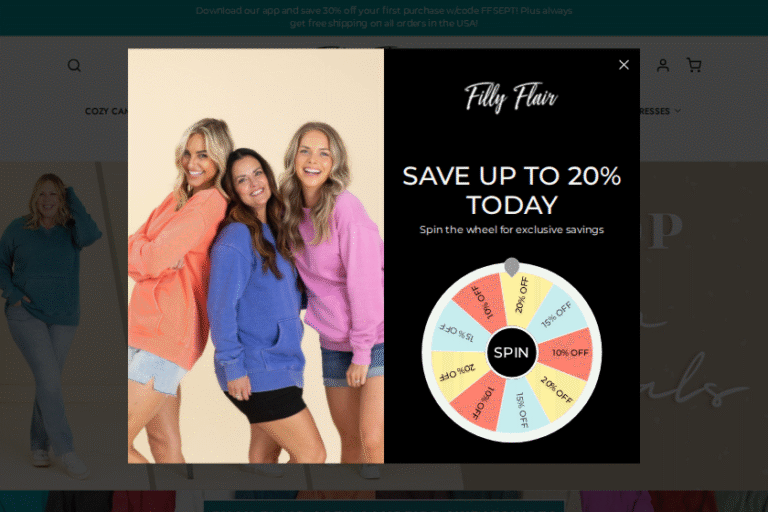The height and width of the screenshot is (512, 768).
Task: Click the gray wheel pointer pin
Action: click(x=511, y=267)
